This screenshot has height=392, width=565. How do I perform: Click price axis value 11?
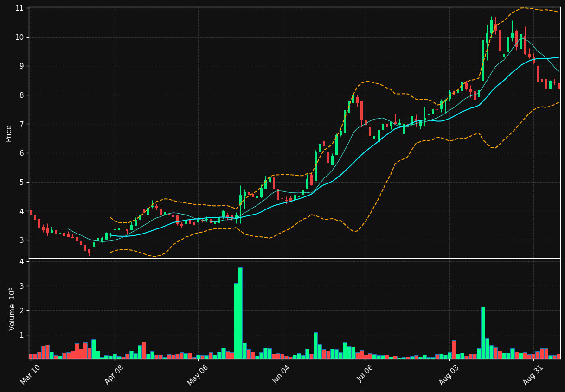click(19, 8)
